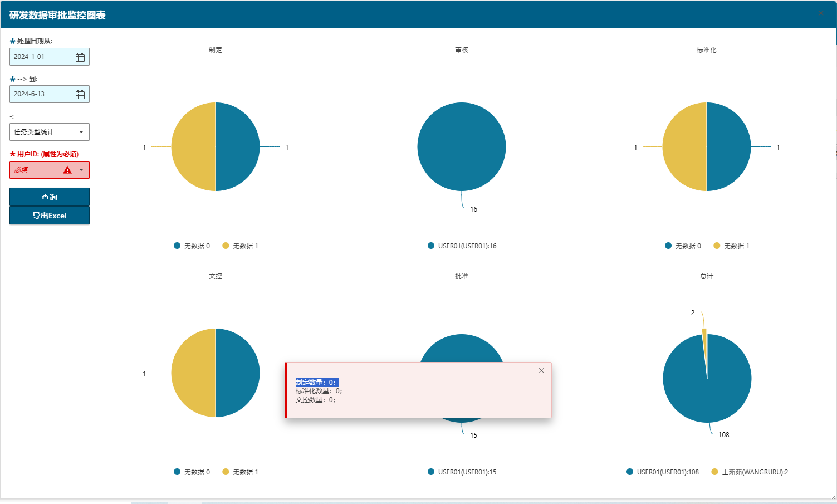Click the highlighted 制定数量：0 text
Viewport: 837px width, 504px height.
[316, 382]
